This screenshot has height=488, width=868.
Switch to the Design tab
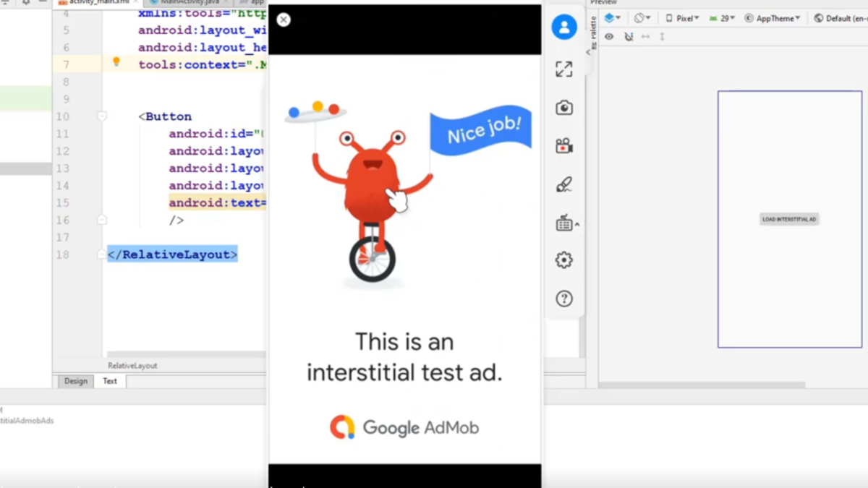(75, 381)
